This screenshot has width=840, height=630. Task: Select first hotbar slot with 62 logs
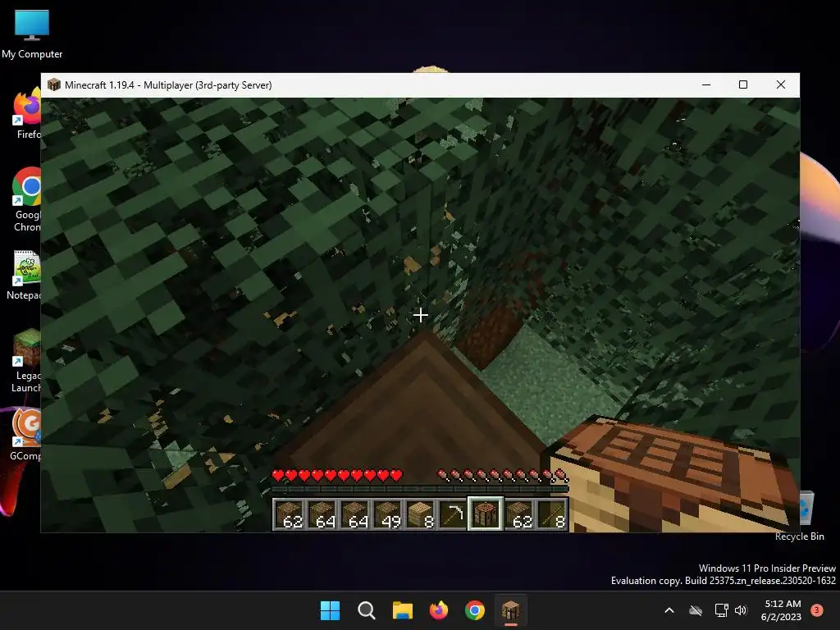pyautogui.click(x=290, y=514)
